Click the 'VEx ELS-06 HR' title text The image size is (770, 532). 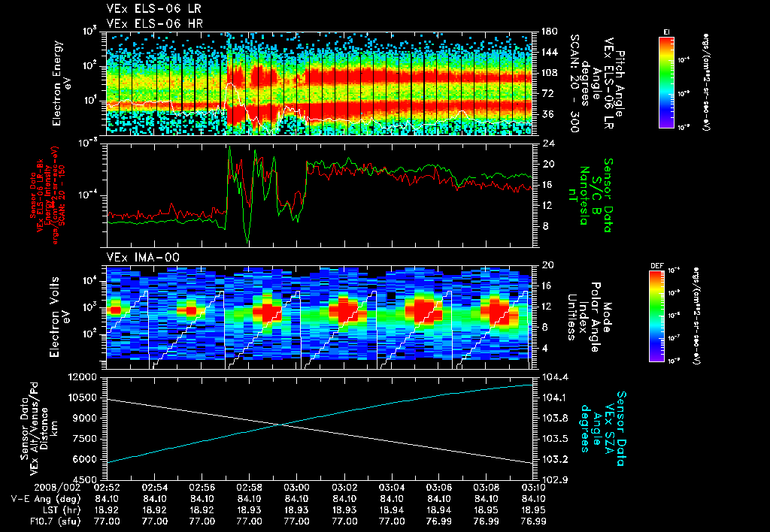click(x=155, y=23)
